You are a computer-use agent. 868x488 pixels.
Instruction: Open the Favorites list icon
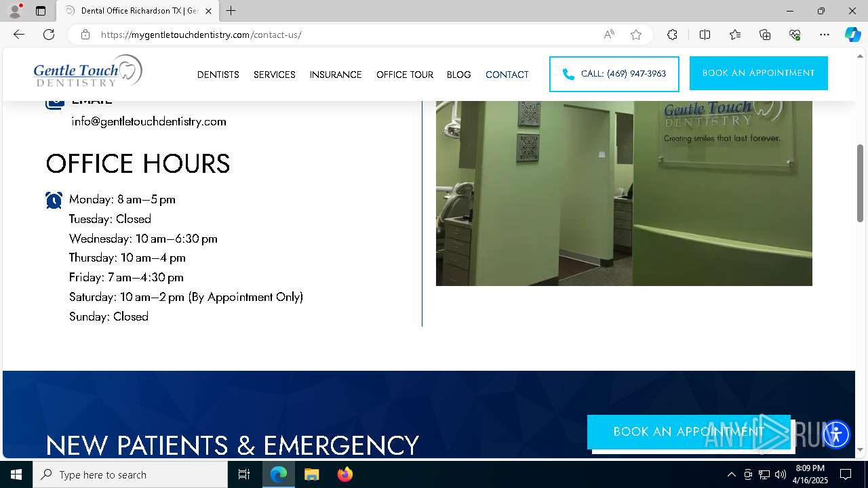point(735,35)
